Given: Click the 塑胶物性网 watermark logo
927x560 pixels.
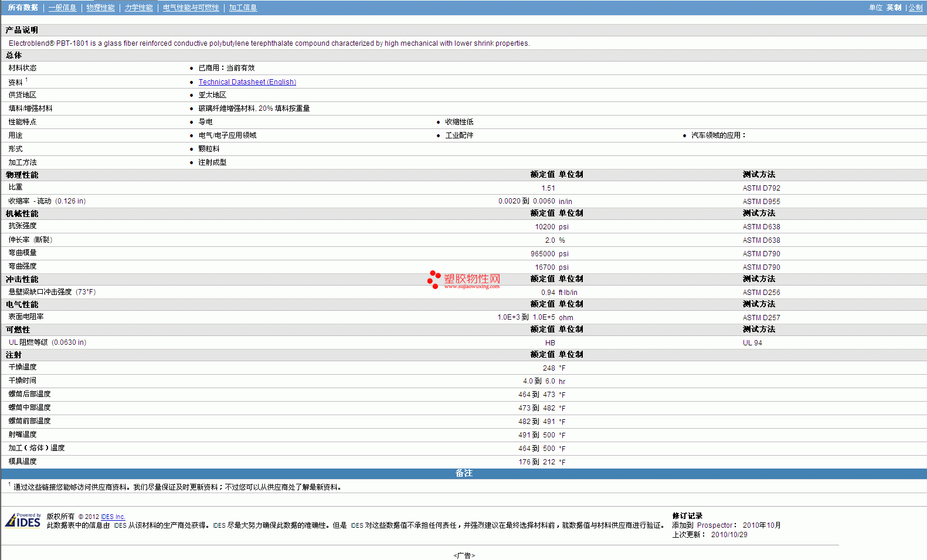Looking at the screenshot, I should click(464, 280).
